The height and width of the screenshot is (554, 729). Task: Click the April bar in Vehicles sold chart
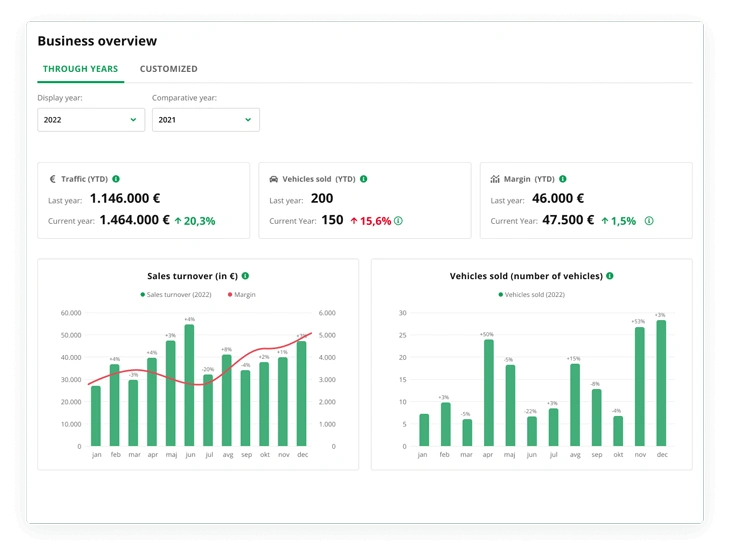pyautogui.click(x=489, y=393)
